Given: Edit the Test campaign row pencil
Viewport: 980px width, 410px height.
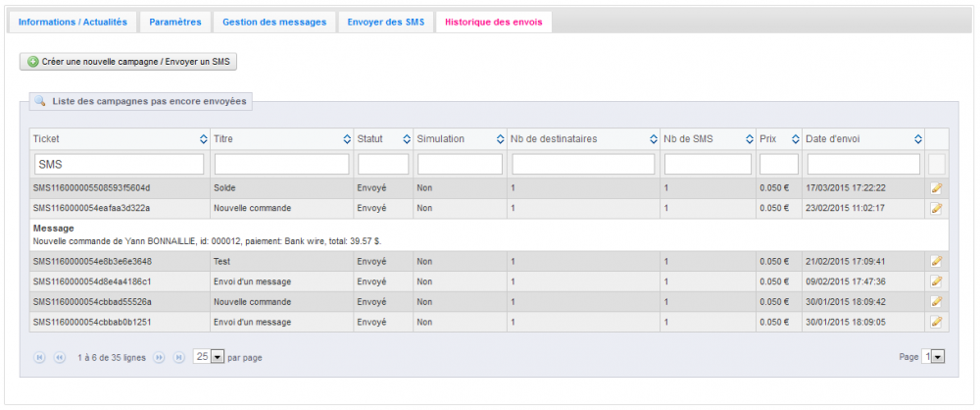Looking at the screenshot, I should coord(936,261).
